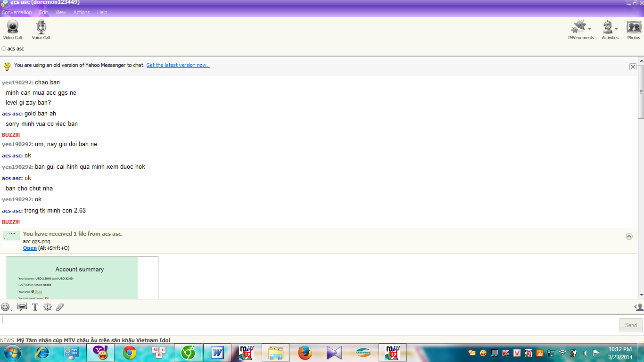Image resolution: width=644 pixels, height=362 pixels.
Task: Click 'You have received 1 file from acs asc.'
Action: click(x=73, y=234)
